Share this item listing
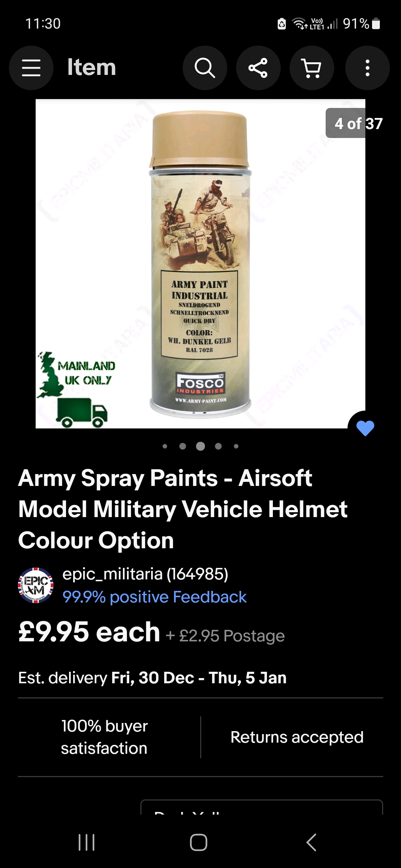This screenshot has width=401, height=868. point(258,68)
